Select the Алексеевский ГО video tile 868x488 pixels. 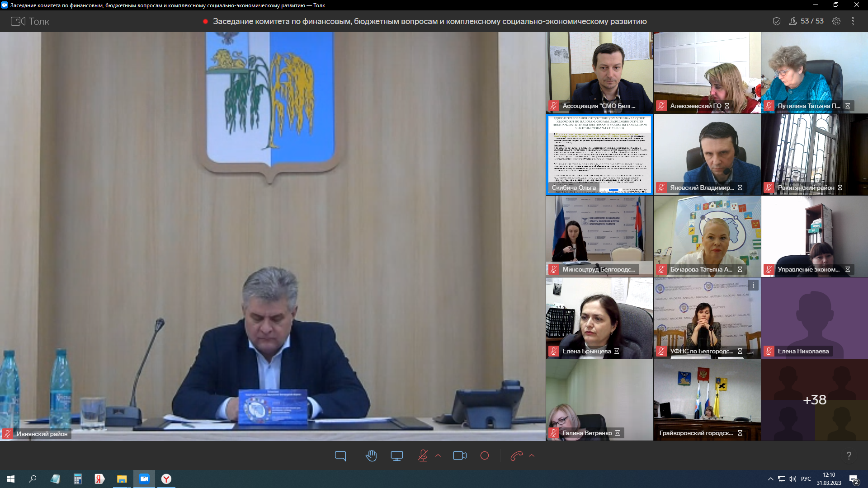pos(707,72)
